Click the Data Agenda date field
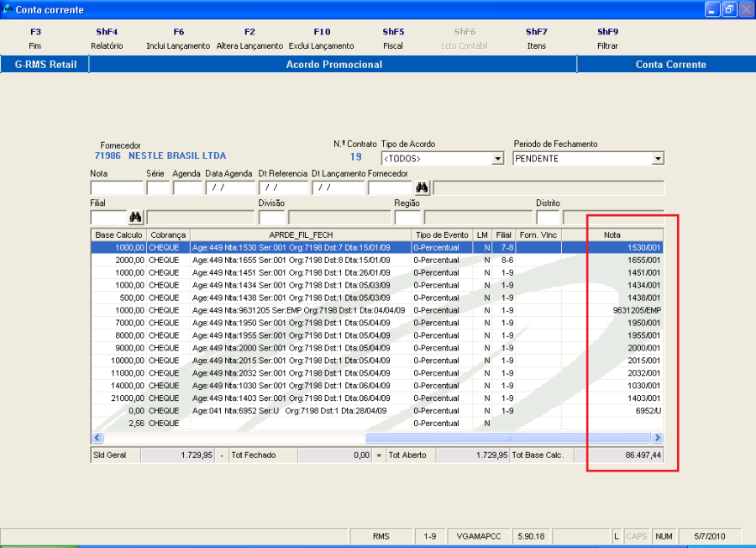The height and width of the screenshot is (548, 756). tap(229, 188)
